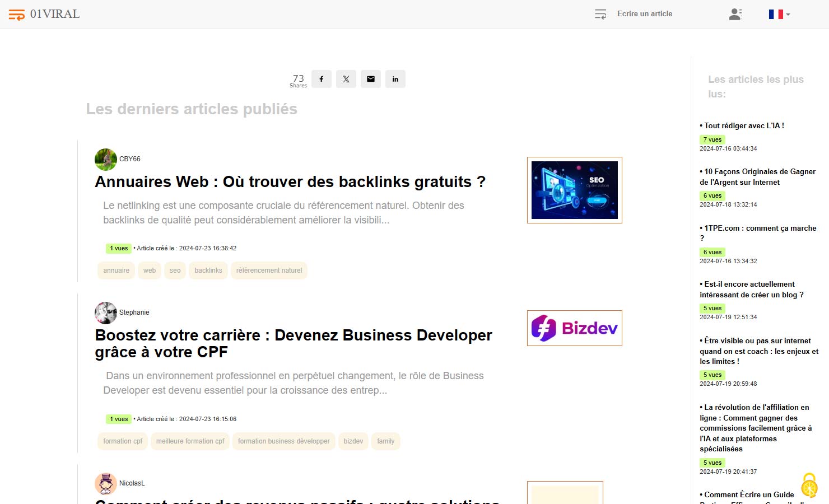Click the CBY66 author name
829x504 pixels.
pos(130,159)
